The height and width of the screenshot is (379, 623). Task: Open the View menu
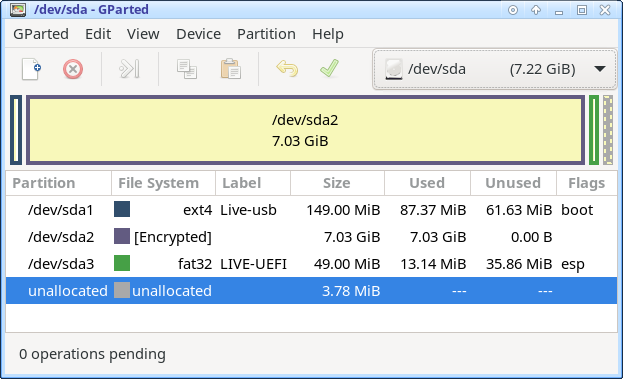coord(143,34)
